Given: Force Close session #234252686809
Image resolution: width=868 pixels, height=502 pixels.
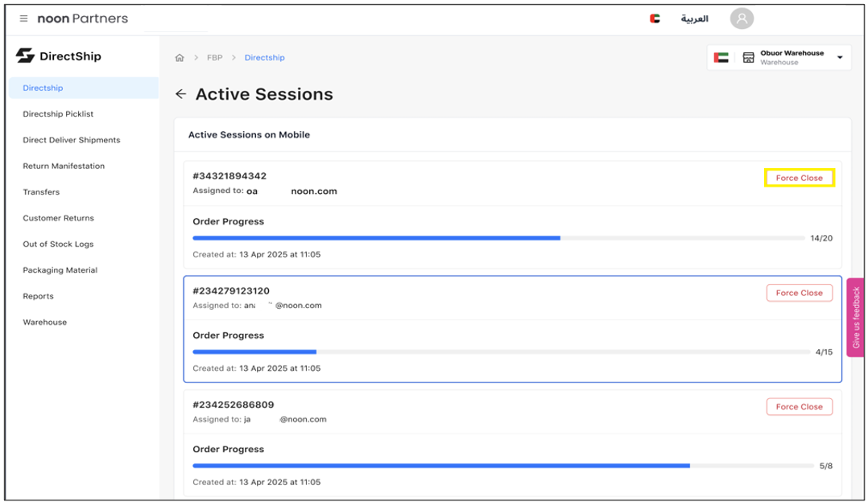Looking at the screenshot, I should pyautogui.click(x=799, y=407).
